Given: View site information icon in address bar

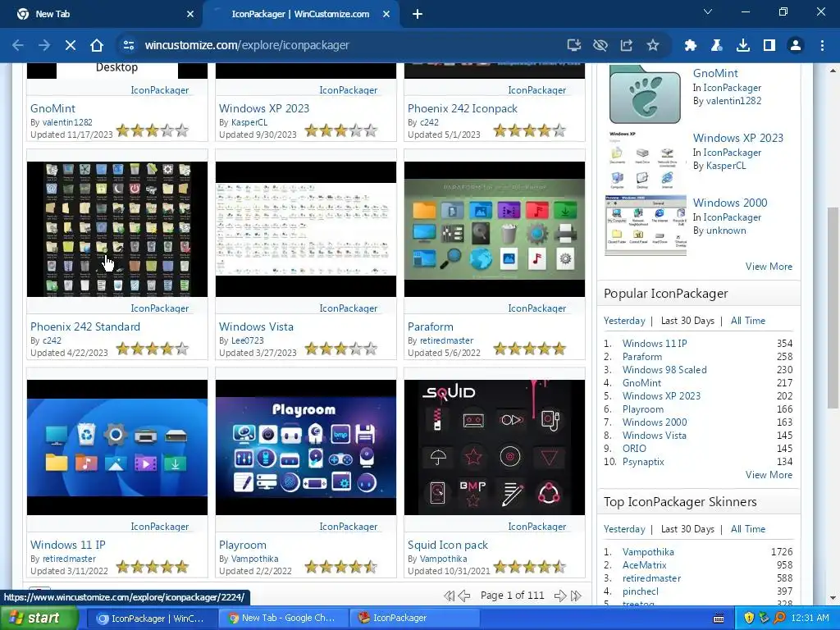Looking at the screenshot, I should click(129, 46).
